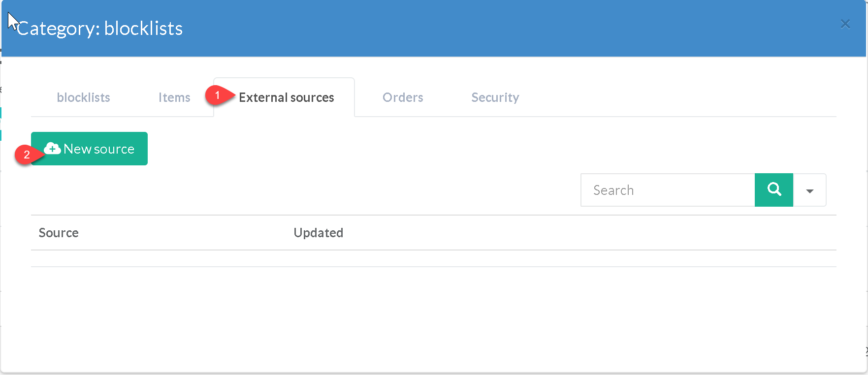868x375 pixels.
Task: Click the empty blue header bar area
Action: [492, 29]
